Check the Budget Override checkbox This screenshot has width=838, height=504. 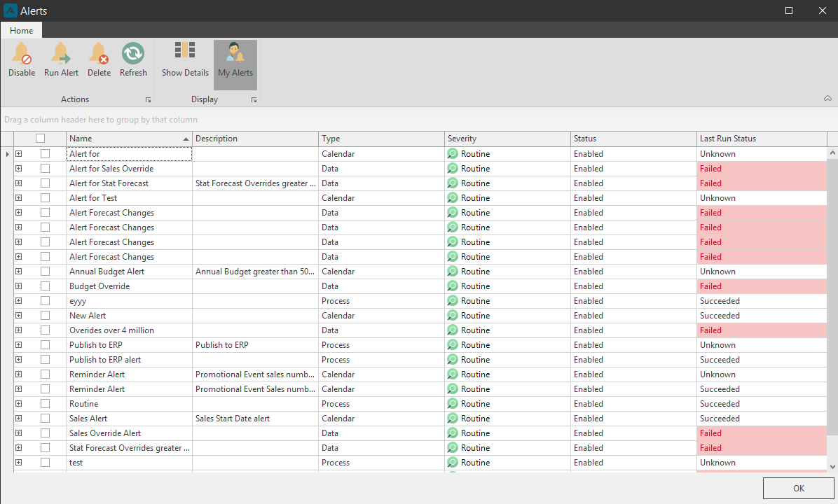pyautogui.click(x=45, y=286)
